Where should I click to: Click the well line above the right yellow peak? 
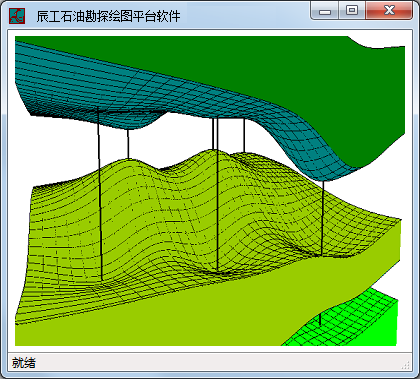tap(244, 136)
